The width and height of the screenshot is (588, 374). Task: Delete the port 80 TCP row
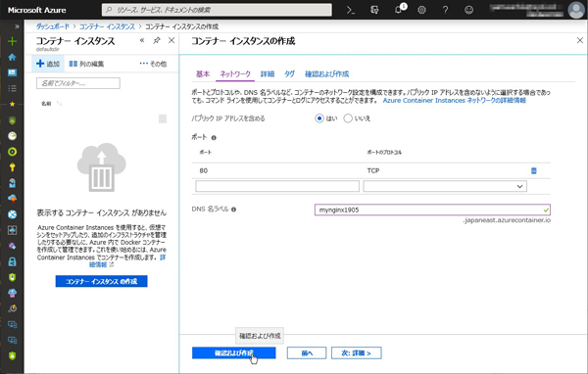tap(534, 170)
